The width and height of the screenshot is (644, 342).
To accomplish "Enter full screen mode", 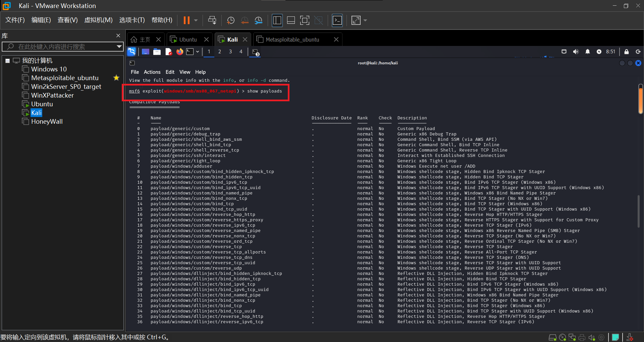I will pyautogui.click(x=305, y=20).
